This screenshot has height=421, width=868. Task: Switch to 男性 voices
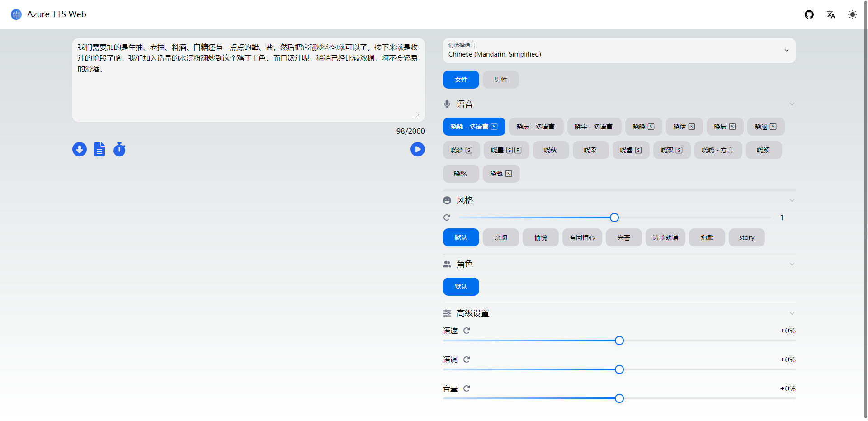(500, 79)
